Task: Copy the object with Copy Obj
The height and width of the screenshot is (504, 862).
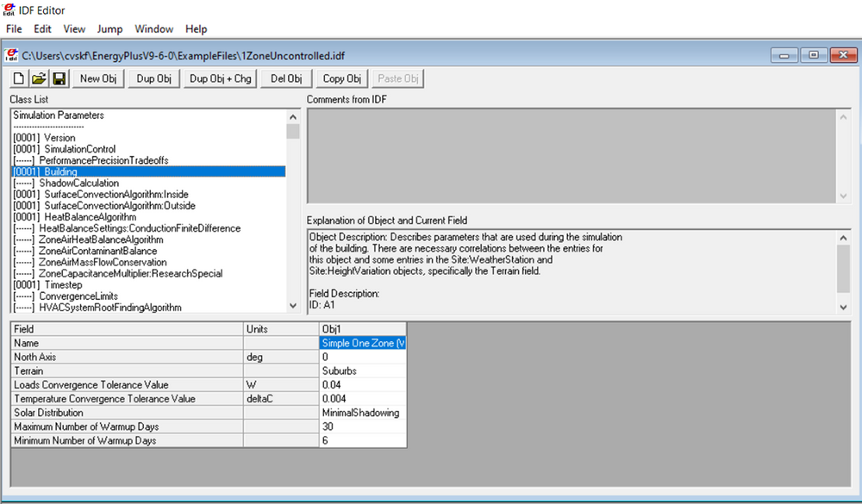Action: coord(340,78)
